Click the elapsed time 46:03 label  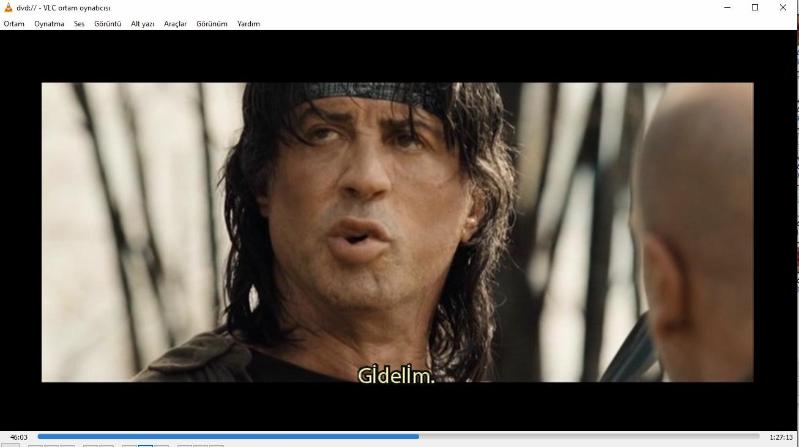[19, 437]
